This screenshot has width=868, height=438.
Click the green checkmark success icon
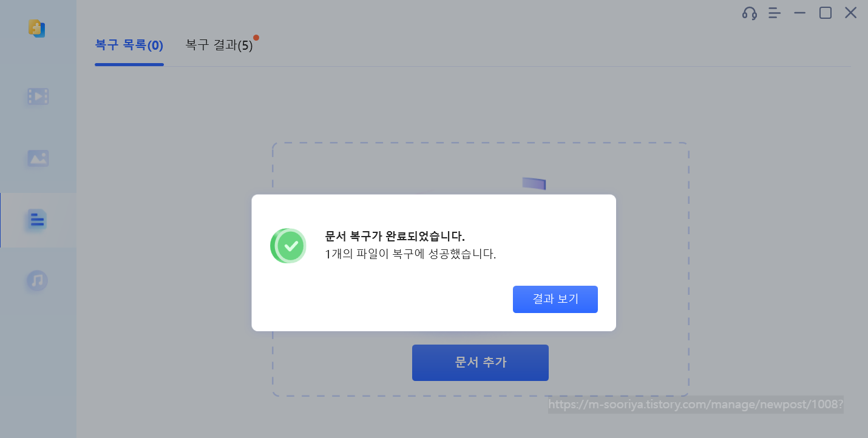point(288,246)
